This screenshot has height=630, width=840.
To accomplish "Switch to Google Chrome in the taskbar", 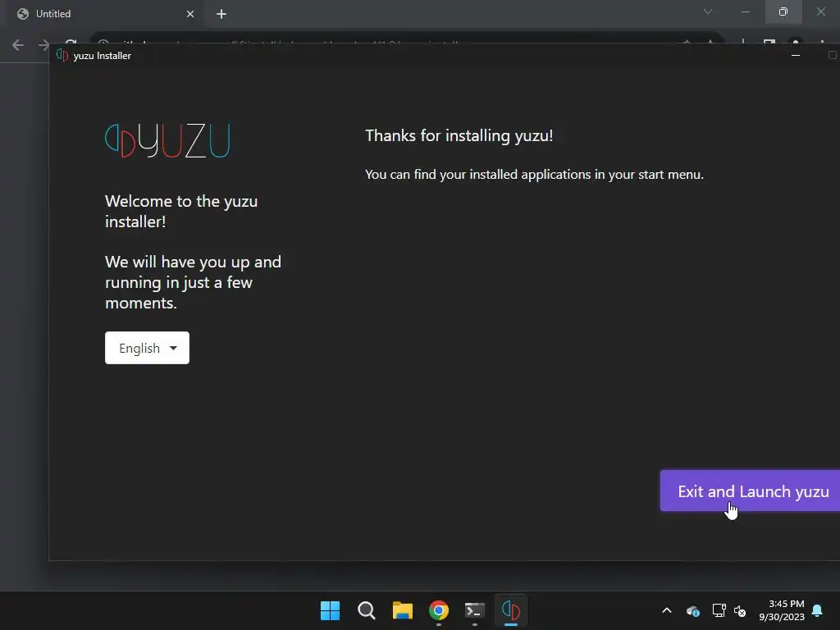I will (x=439, y=610).
